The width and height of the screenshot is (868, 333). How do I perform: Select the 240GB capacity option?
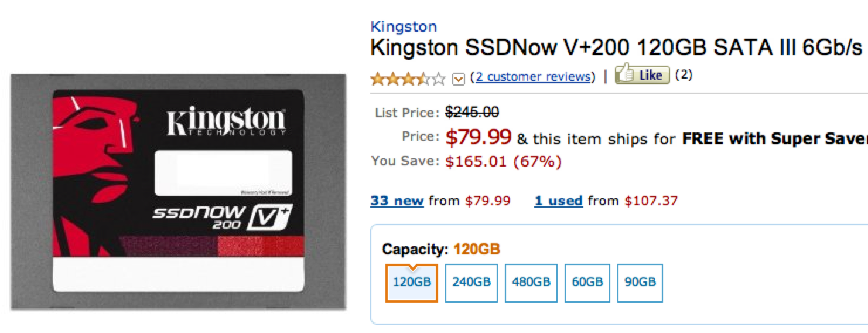(471, 283)
